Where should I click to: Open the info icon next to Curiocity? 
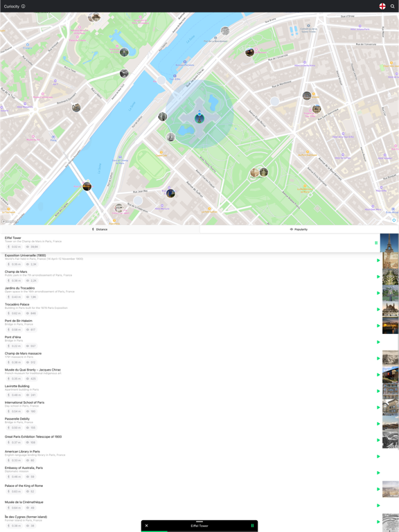(x=23, y=6)
